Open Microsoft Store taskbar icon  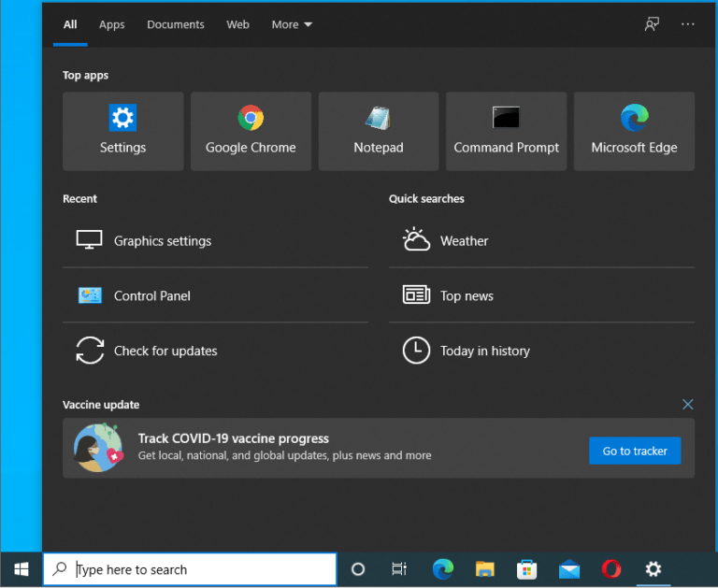(527, 569)
